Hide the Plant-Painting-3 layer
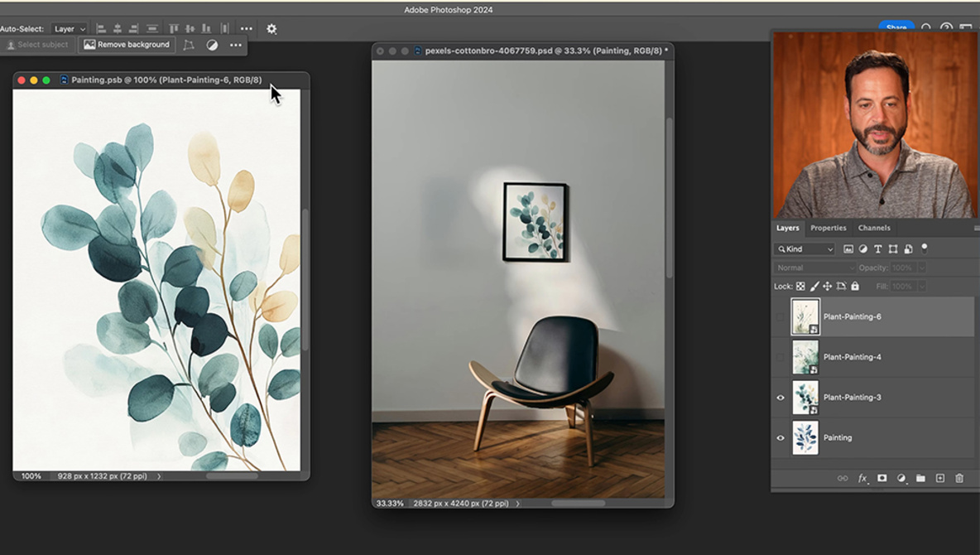 (x=780, y=398)
